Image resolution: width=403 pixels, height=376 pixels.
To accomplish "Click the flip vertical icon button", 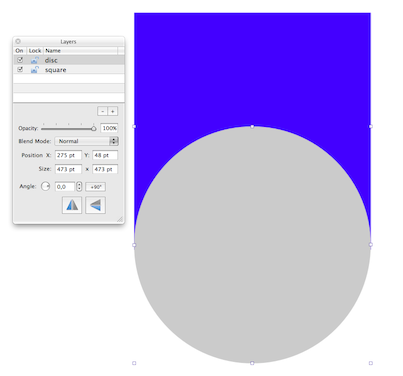I will 96,205.
